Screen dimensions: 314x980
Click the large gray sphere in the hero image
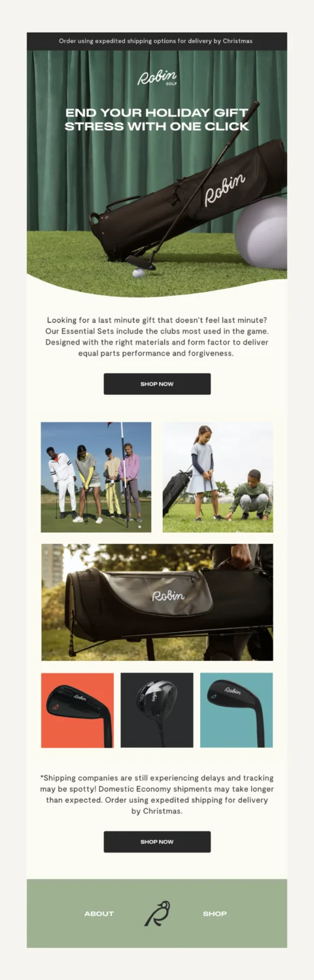(262, 232)
